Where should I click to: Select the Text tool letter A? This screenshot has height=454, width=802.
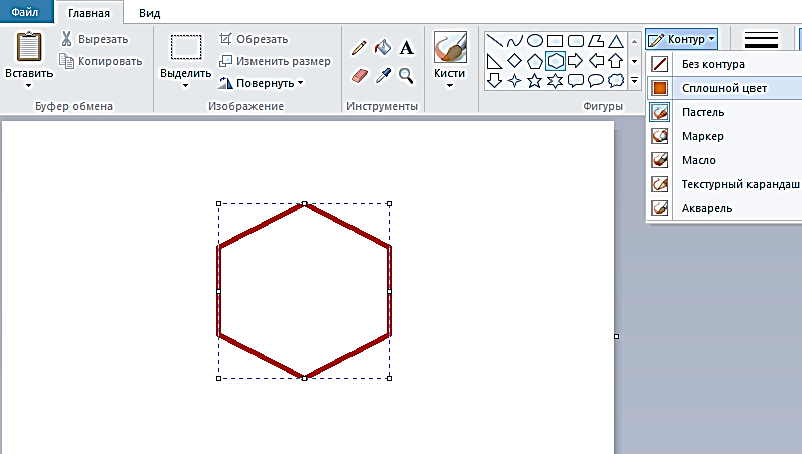tap(407, 48)
